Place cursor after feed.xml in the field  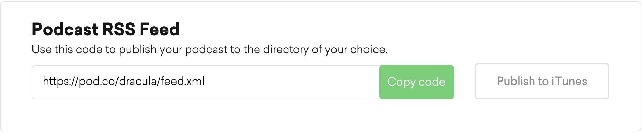206,82
